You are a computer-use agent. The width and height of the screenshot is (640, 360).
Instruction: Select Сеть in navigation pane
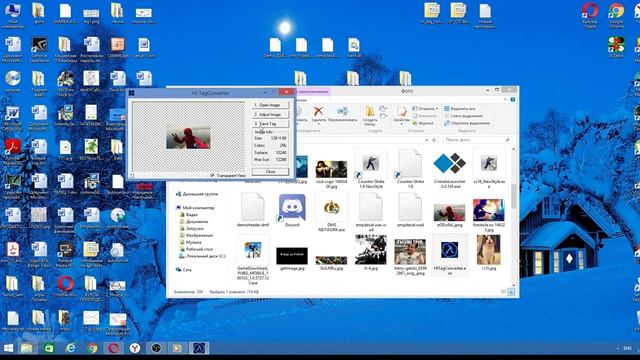click(184, 269)
